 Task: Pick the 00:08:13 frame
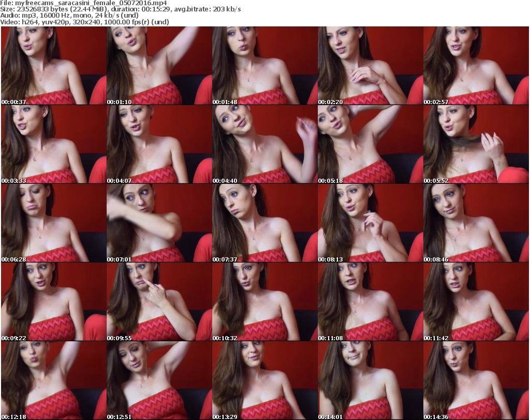(x=370, y=223)
